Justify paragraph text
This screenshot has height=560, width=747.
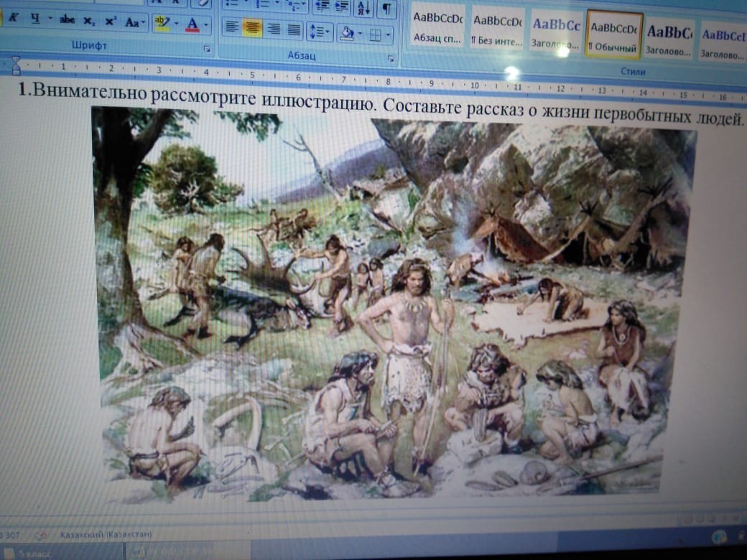pos(294,30)
